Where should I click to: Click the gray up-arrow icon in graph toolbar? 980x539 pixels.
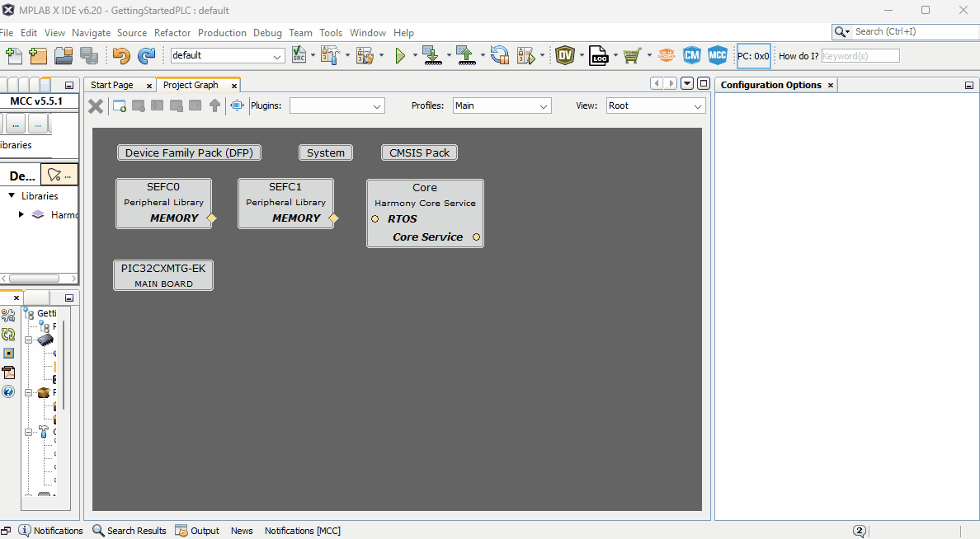(x=214, y=105)
